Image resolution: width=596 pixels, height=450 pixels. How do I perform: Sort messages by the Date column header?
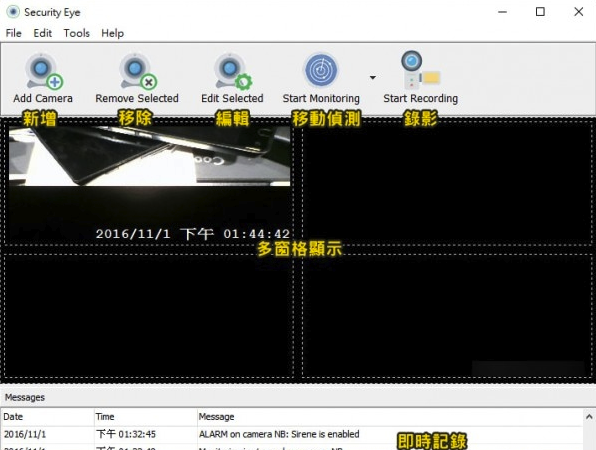47,417
